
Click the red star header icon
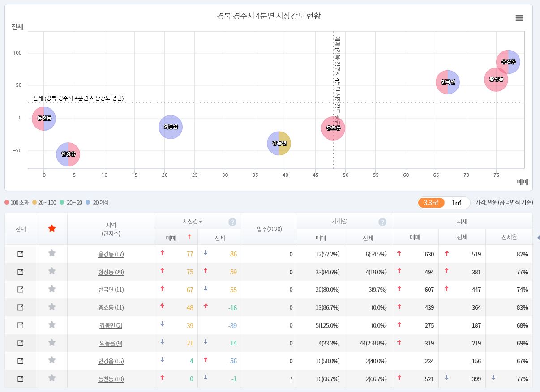coord(52,229)
